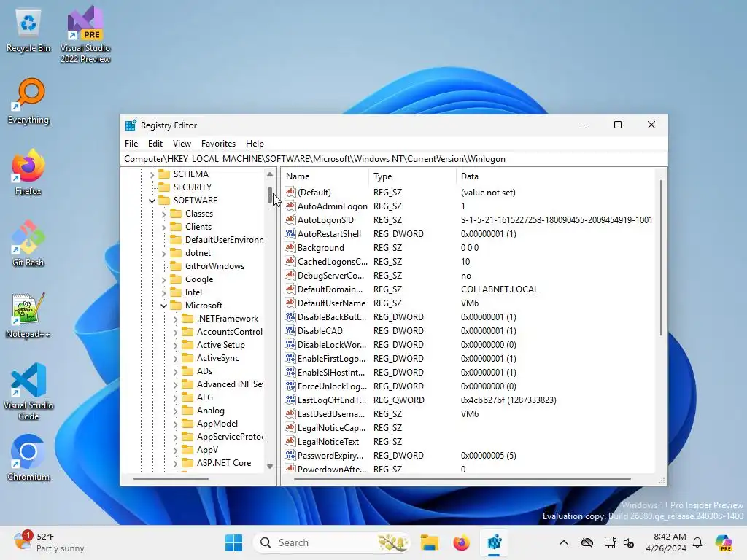This screenshot has width=747, height=560.
Task: Select the LegalNoticeText value
Action: click(x=328, y=441)
